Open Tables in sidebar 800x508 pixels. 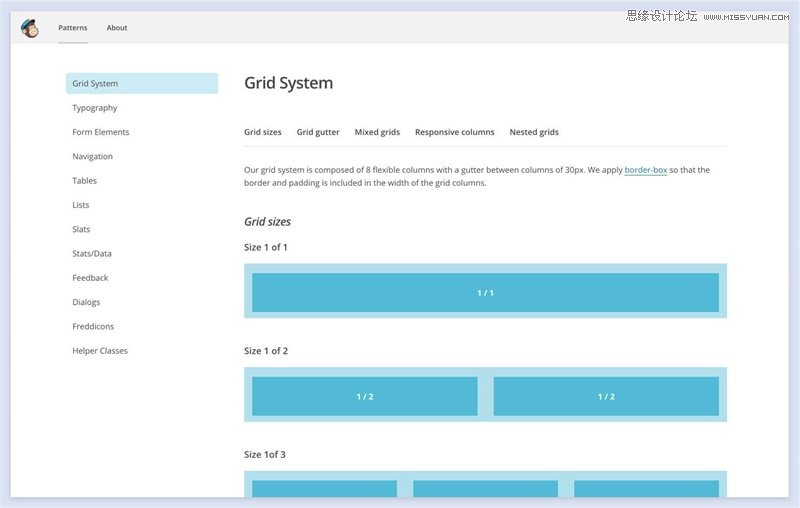84,181
